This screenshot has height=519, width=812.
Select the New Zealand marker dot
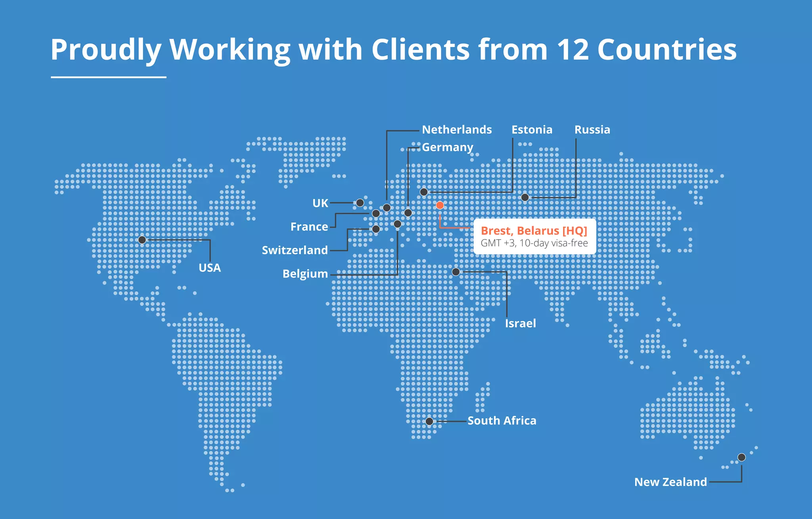741,457
